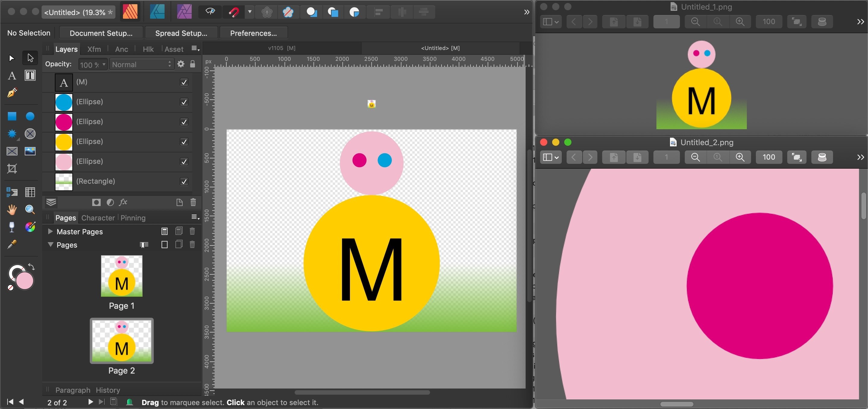Open snapping options dropdown arrow
This screenshot has height=409, width=868.
[250, 12]
